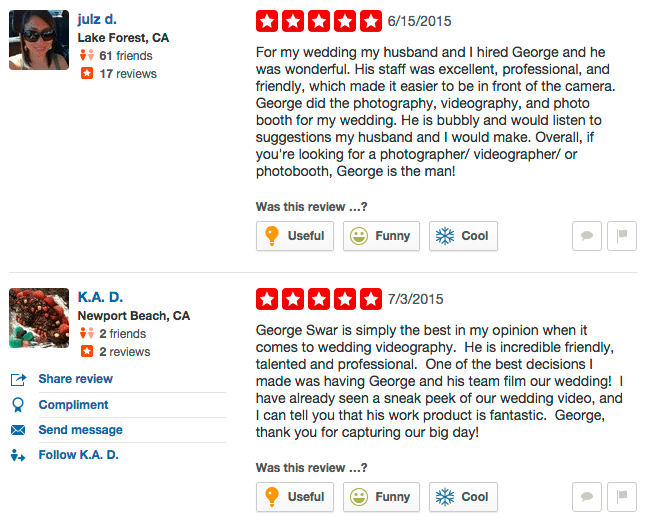Mark julz d.'s review as Cool

coord(464,236)
